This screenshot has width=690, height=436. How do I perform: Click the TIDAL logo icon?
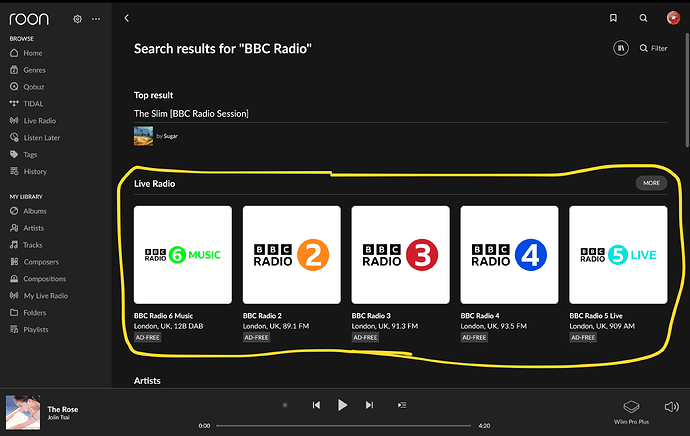point(14,103)
